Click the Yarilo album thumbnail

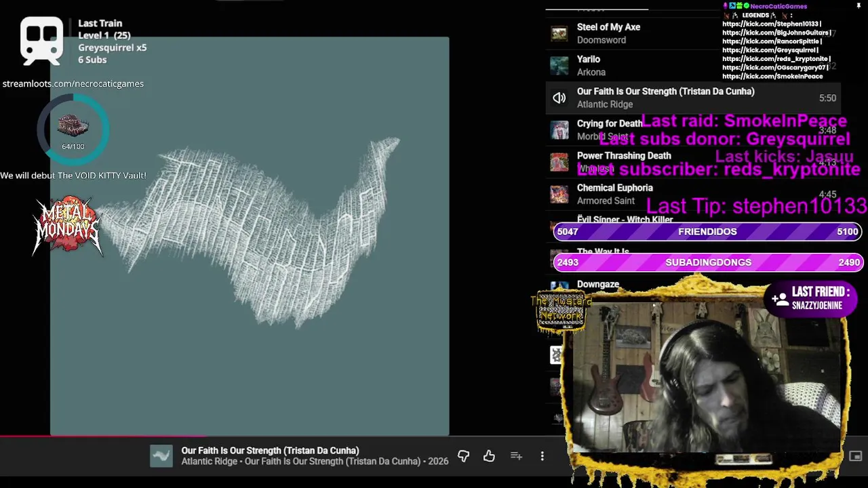(559, 66)
